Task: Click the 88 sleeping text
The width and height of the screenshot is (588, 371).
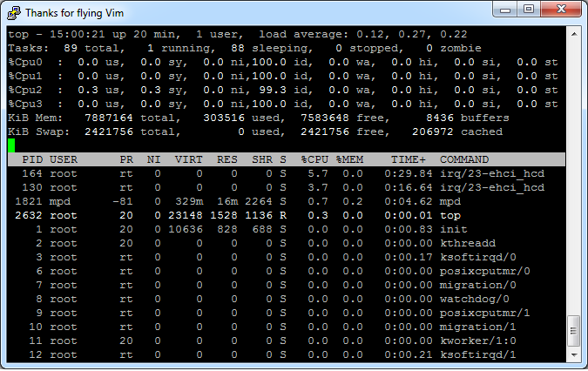Action: [272, 49]
